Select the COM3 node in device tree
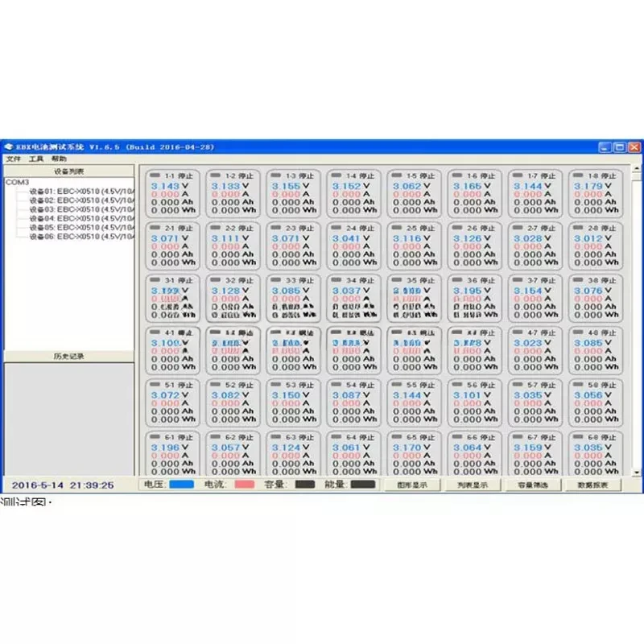 (x=17, y=182)
